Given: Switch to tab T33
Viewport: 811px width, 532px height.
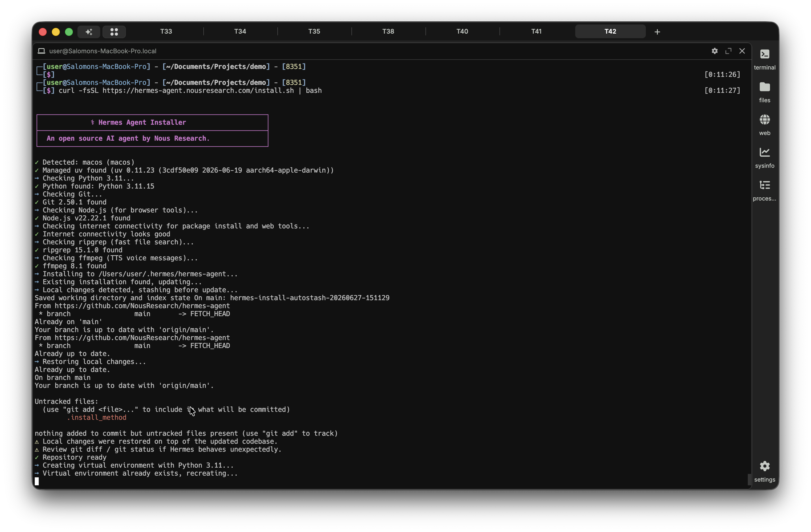Looking at the screenshot, I should [x=166, y=31].
